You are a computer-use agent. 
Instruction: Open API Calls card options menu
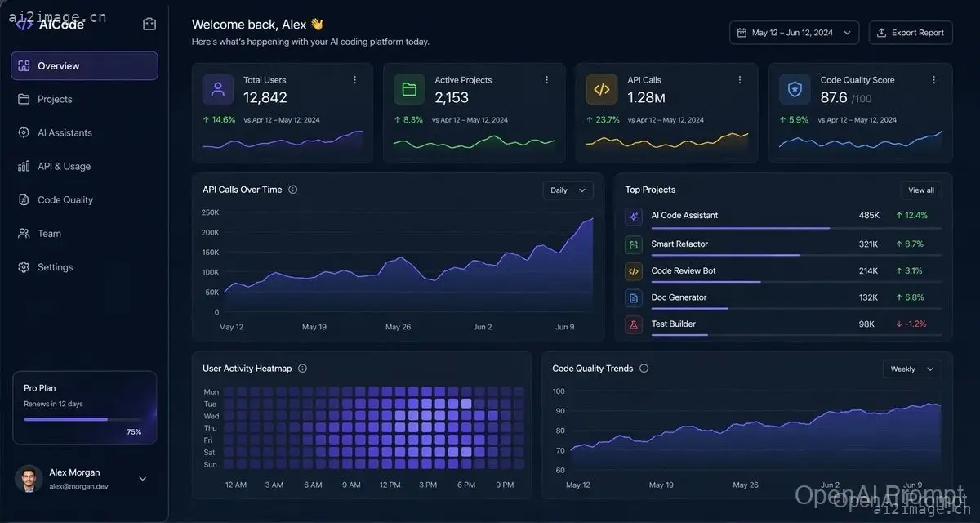tap(740, 80)
